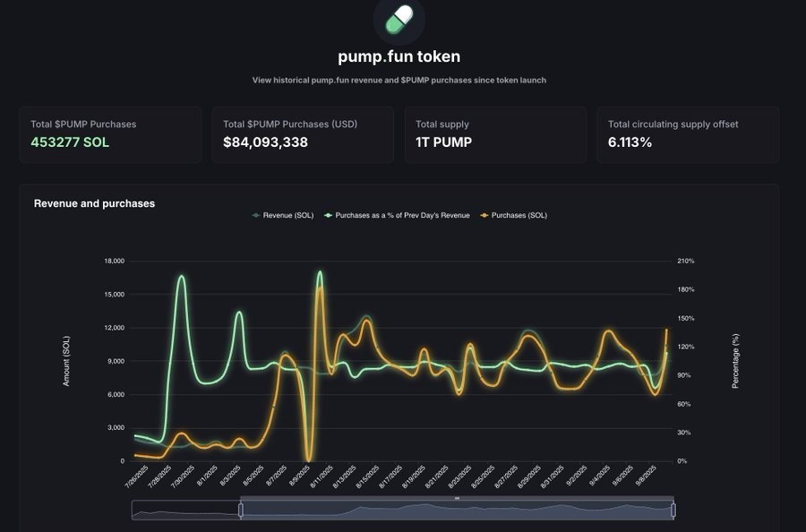Click the Total circulating supply offset card
806x532 pixels.
click(x=687, y=134)
